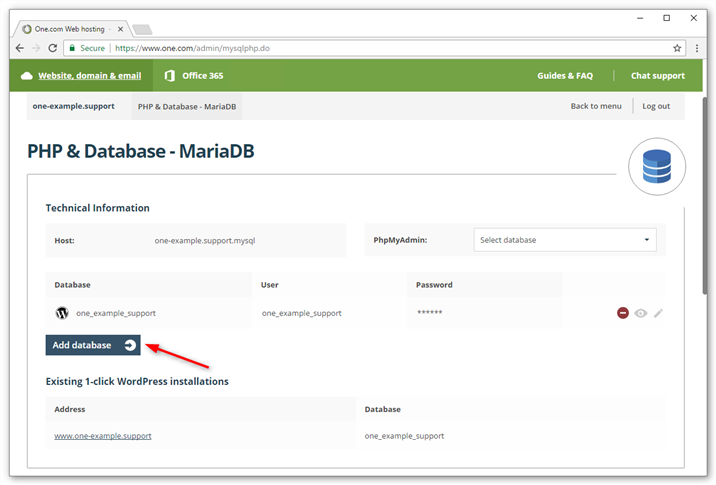Click the WordPress logo beside one_example_support
Image resolution: width=716 pixels, height=485 pixels.
[62, 313]
